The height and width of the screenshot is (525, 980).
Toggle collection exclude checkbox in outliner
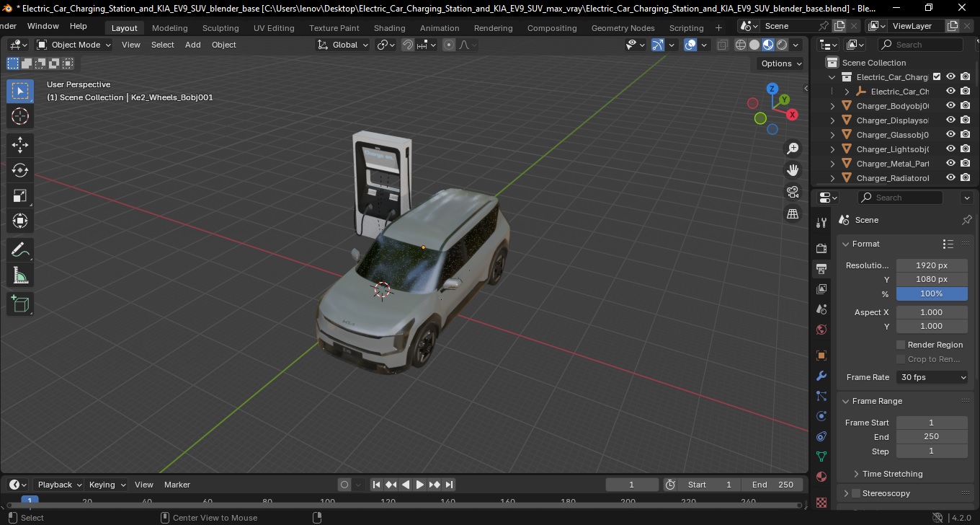(x=937, y=76)
